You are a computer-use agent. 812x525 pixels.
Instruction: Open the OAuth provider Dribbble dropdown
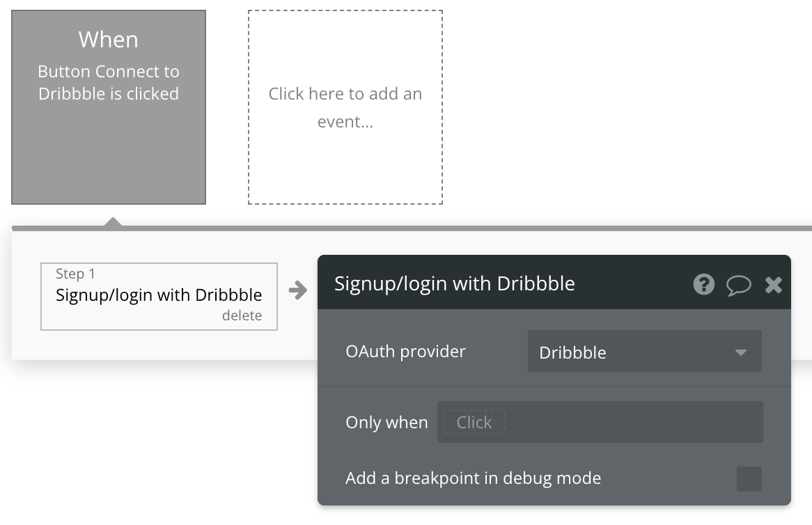coord(643,352)
